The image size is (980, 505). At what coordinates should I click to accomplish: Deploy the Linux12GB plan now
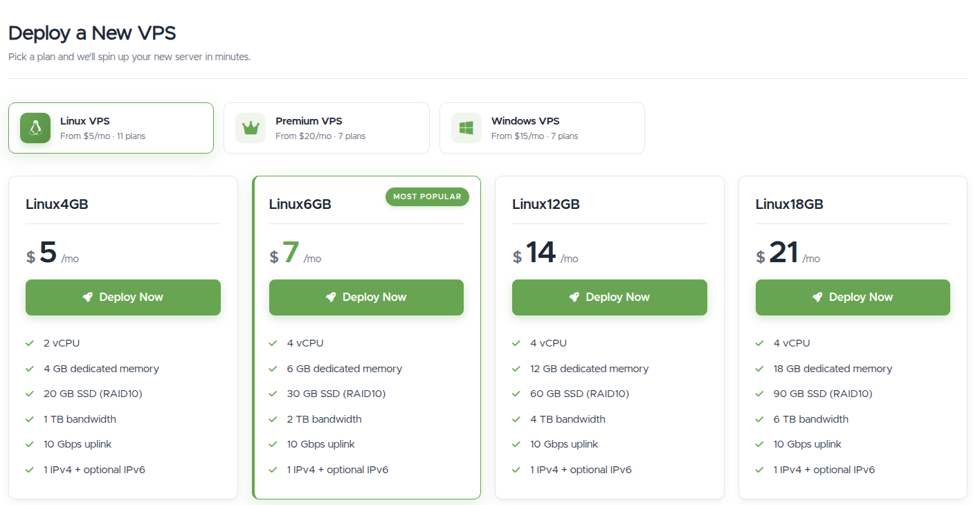[610, 297]
